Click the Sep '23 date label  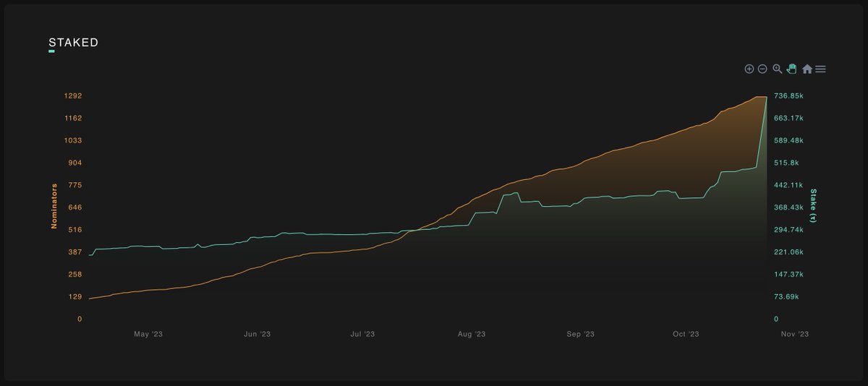click(x=580, y=335)
